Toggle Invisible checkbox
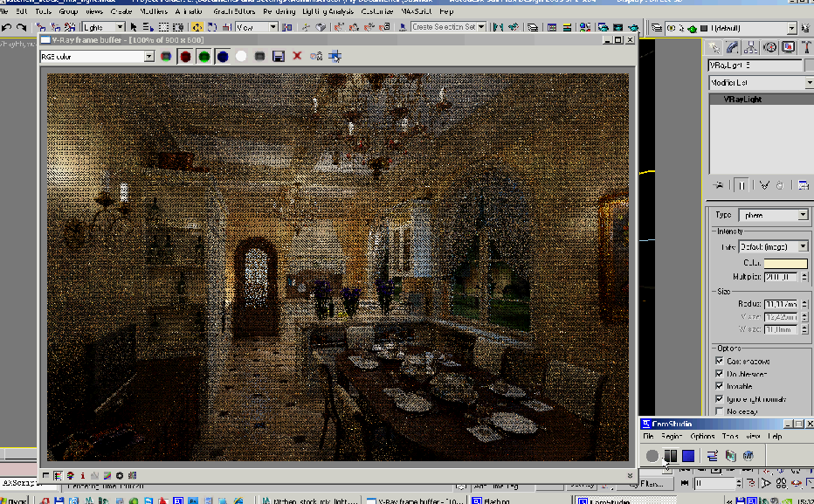The width and height of the screenshot is (814, 504). [719, 386]
